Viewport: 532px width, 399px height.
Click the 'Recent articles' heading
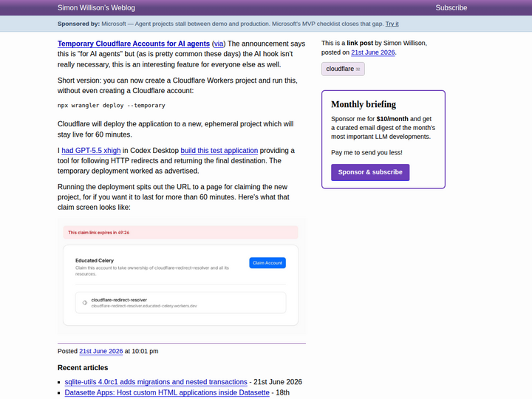click(x=83, y=368)
